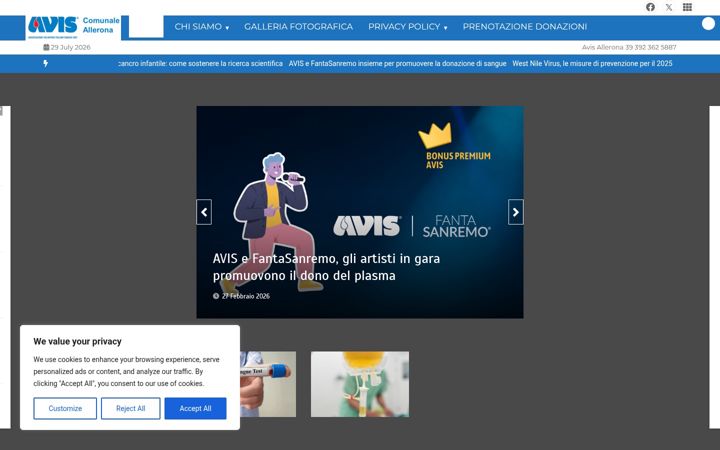Image resolution: width=720 pixels, height=450 pixels.
Task: Click the Reject All cookie button
Action: coord(130,408)
